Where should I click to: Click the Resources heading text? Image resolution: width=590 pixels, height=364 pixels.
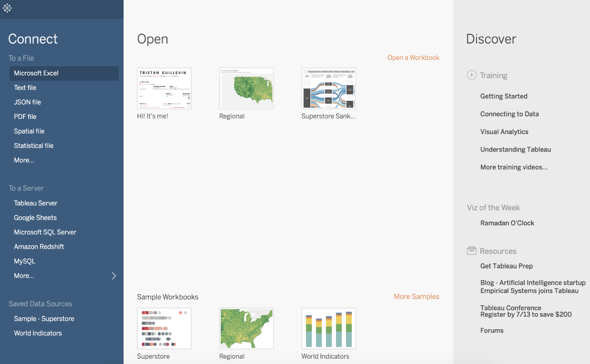coord(498,251)
